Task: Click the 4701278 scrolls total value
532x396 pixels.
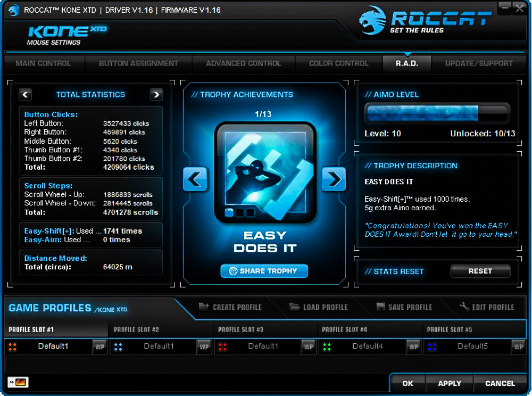Action: point(131,212)
